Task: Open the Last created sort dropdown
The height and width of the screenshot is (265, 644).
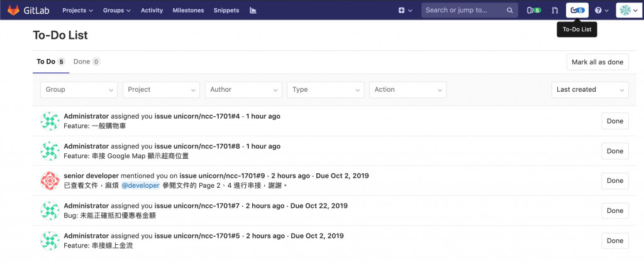Action: (590, 90)
